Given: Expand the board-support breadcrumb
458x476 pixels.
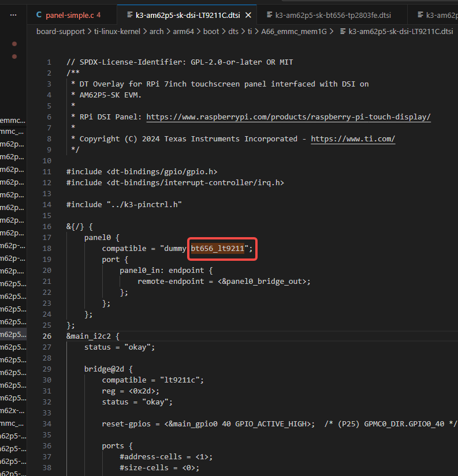Looking at the screenshot, I should [x=61, y=32].
